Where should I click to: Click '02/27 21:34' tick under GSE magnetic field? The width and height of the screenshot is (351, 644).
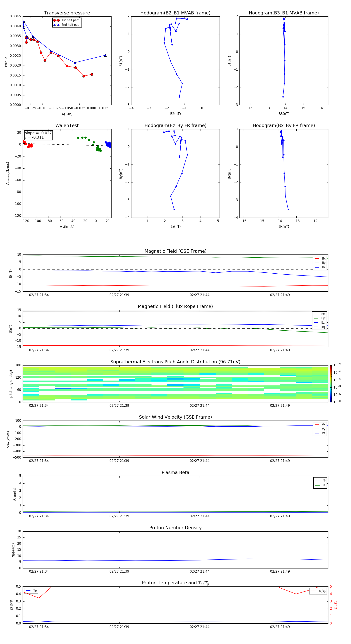coord(39,295)
